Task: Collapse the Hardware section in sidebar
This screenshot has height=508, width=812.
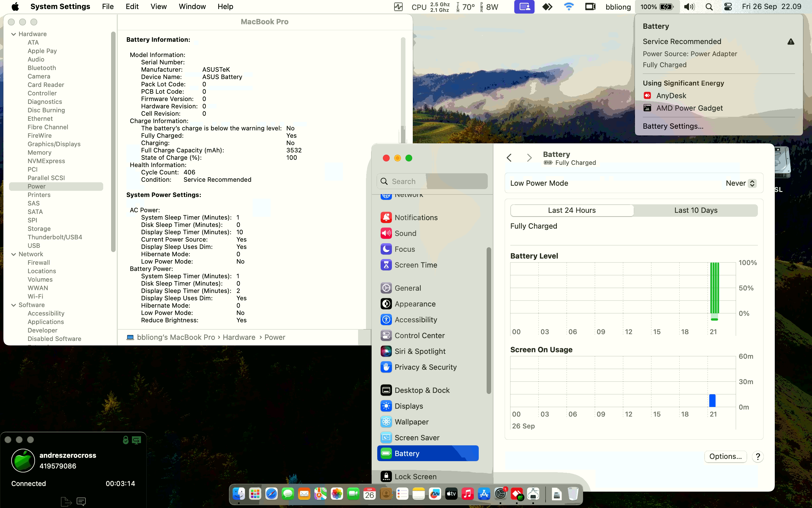Action: 14,34
